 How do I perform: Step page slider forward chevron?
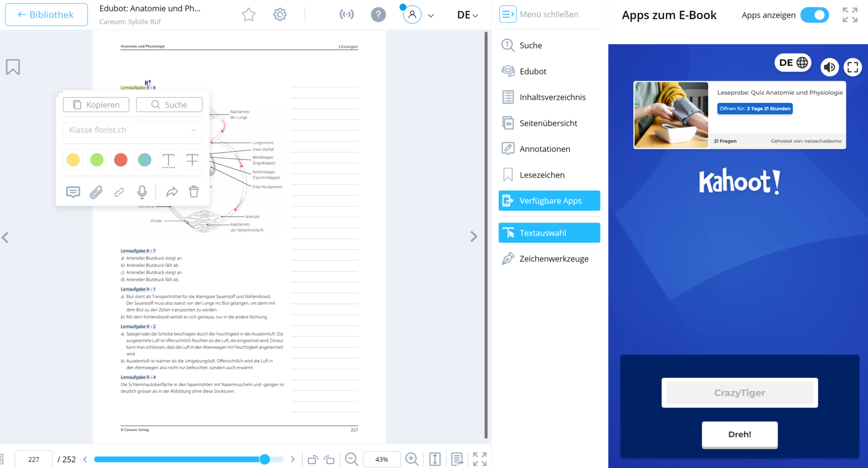293,459
